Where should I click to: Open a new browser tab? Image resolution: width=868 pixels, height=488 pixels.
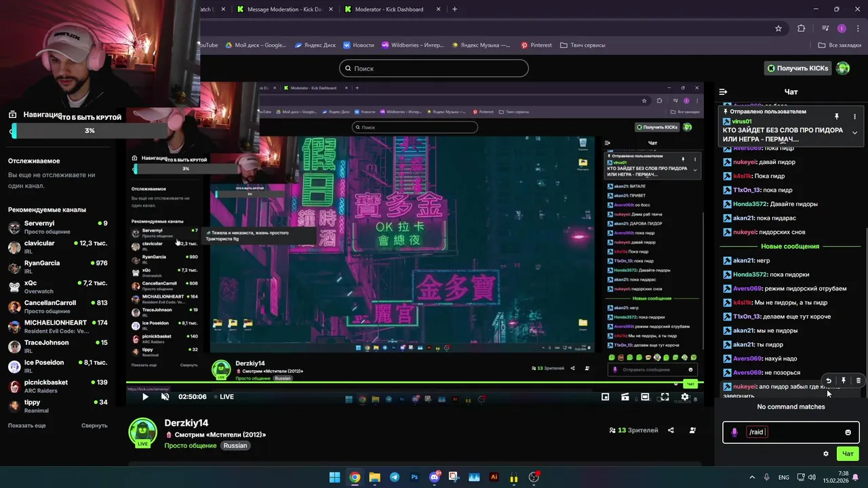[x=454, y=9]
